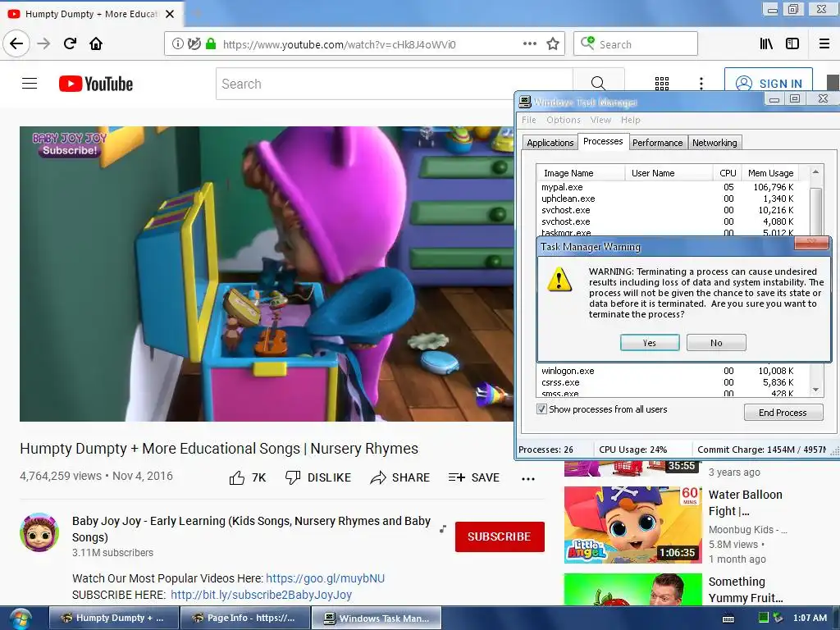Sort processes by CPU column header
This screenshot has width=840, height=630.
[x=728, y=173]
